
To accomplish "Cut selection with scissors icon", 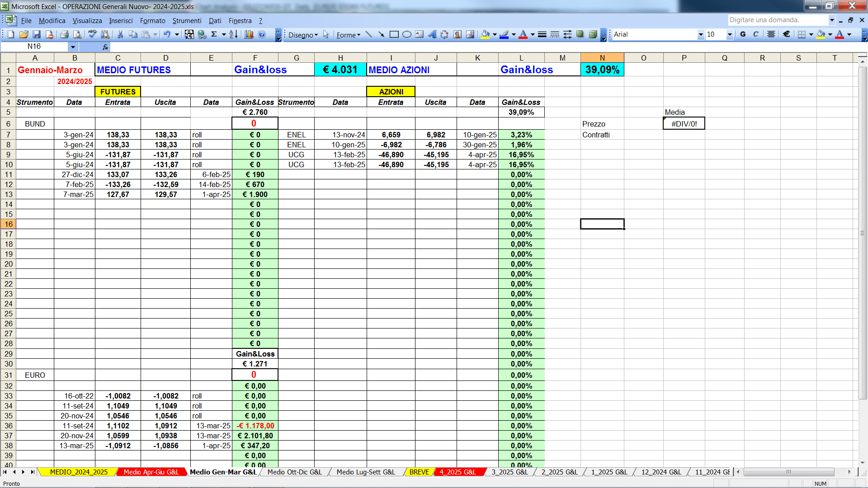I will [x=120, y=34].
